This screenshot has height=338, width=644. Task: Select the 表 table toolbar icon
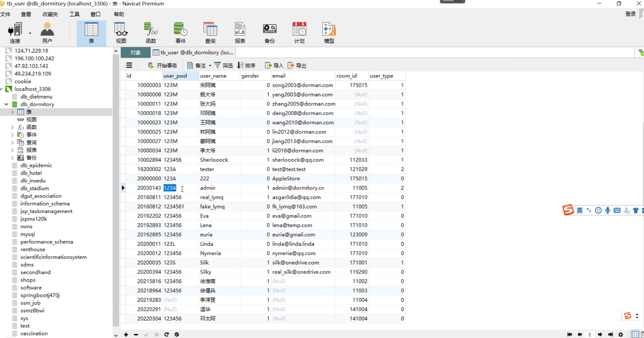coord(91,33)
